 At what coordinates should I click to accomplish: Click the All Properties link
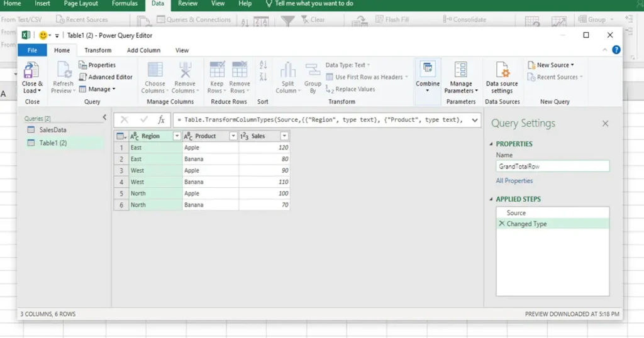point(514,180)
